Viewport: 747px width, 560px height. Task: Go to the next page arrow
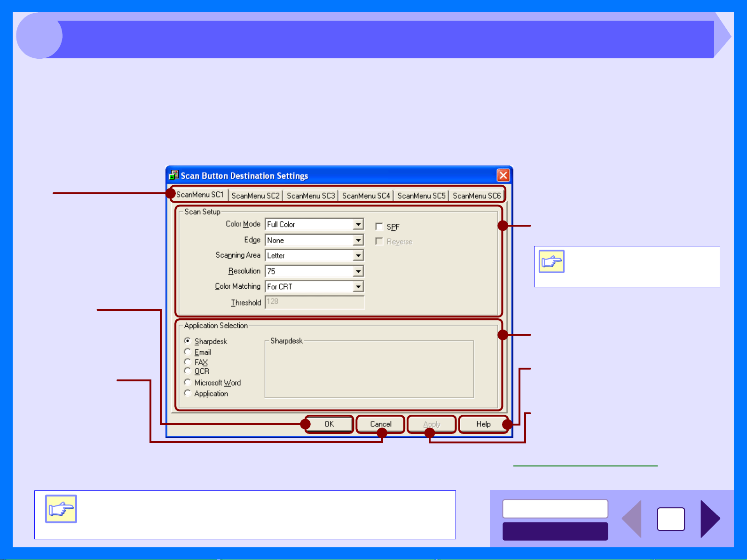(x=710, y=519)
